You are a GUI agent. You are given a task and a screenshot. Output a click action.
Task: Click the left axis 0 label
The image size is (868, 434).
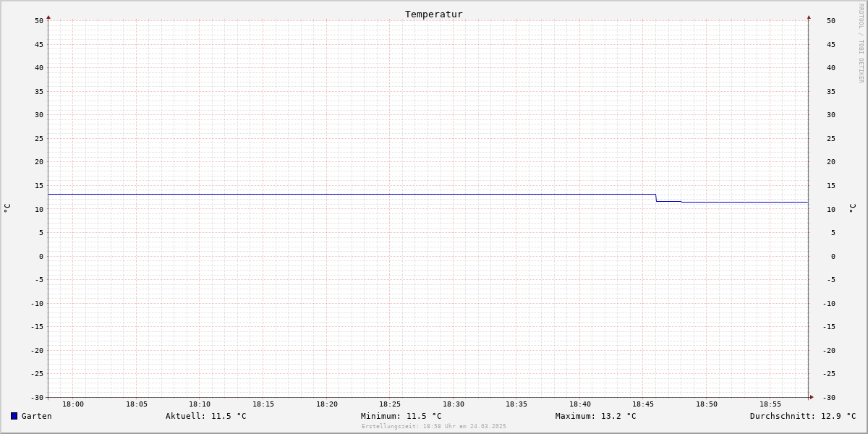pyautogui.click(x=41, y=256)
